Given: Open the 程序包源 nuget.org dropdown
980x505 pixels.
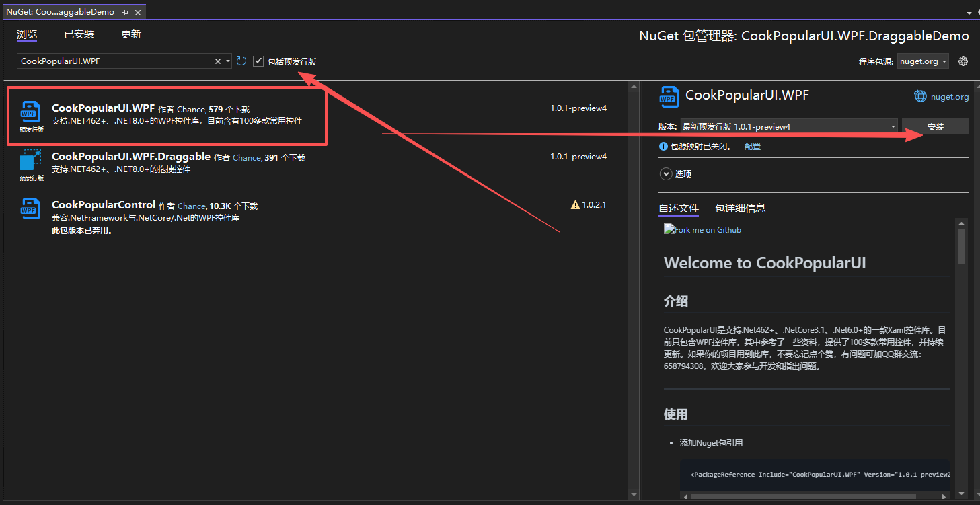Looking at the screenshot, I should [923, 61].
